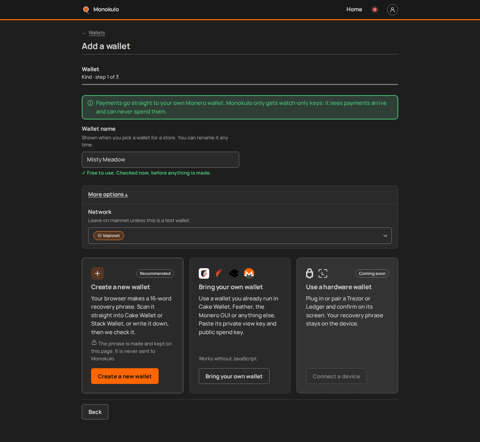Viewport: 480px width, 442px height.
Task: Click the Mainnet network badge
Action: pyautogui.click(x=109, y=236)
